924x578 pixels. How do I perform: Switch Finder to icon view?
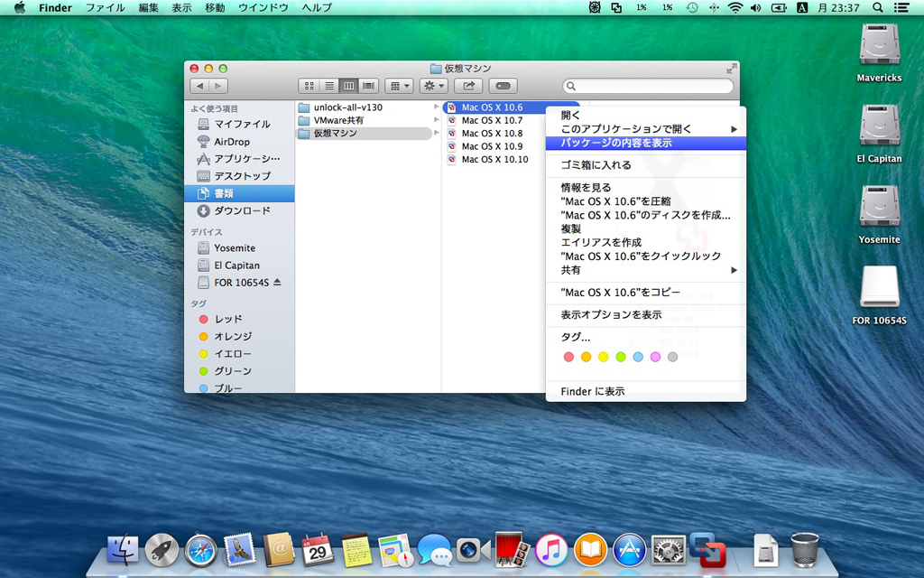(x=309, y=86)
